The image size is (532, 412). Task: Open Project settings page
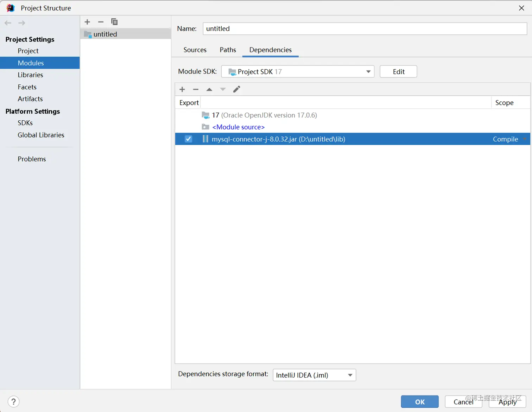pos(28,51)
